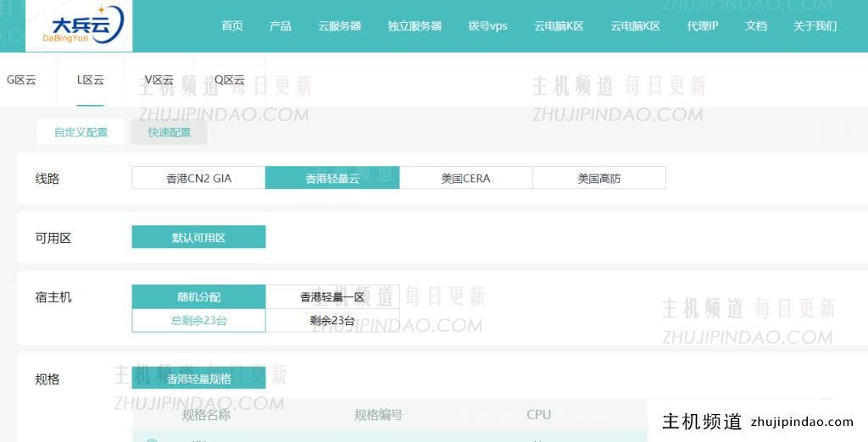Switch to the V区云 tab
The width and height of the screenshot is (868, 442).
159,80
